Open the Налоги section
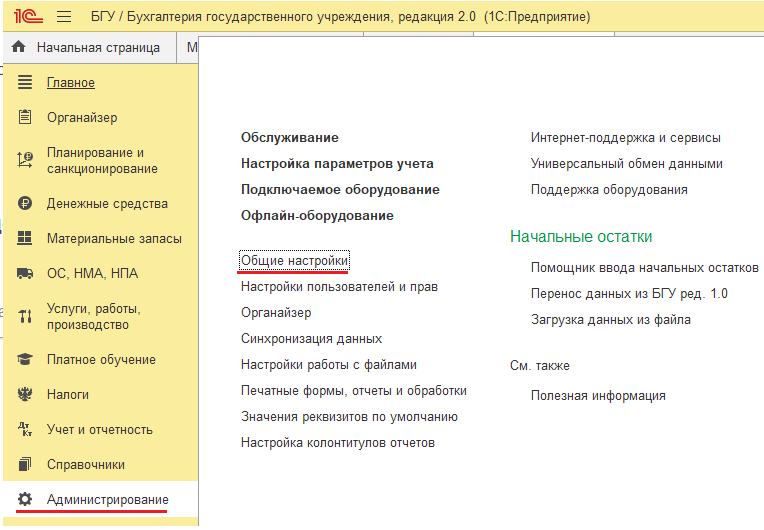This screenshot has height=530, width=764. tap(68, 395)
